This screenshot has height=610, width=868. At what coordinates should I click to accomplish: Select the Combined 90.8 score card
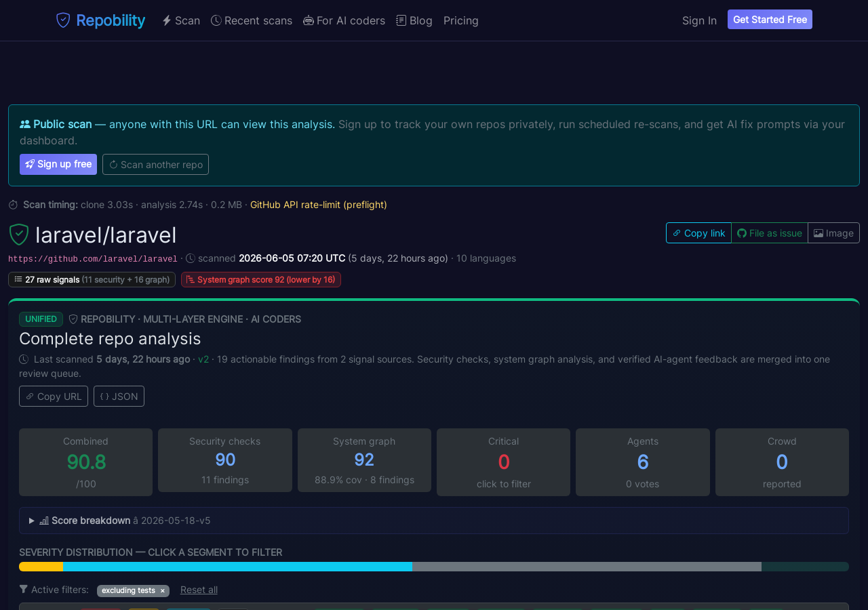pos(86,462)
